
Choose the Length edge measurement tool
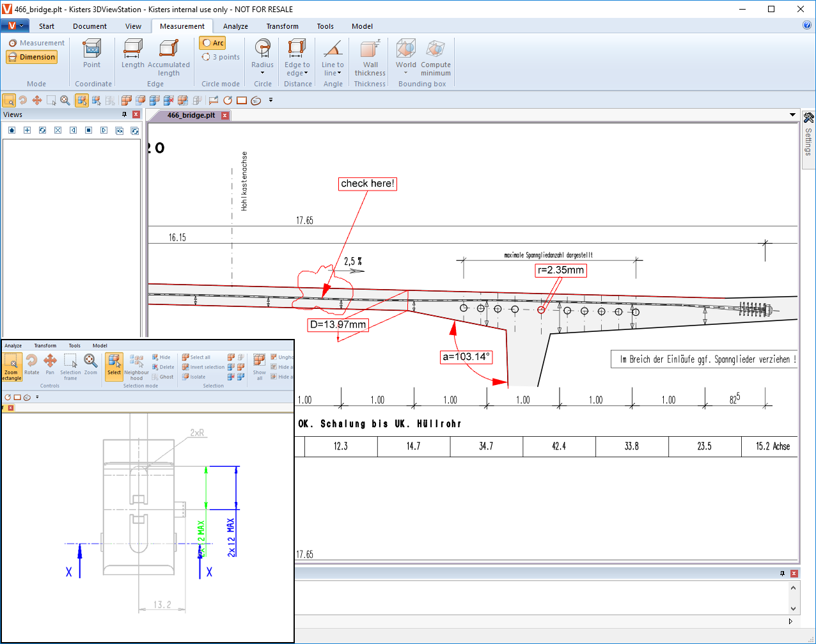point(132,54)
